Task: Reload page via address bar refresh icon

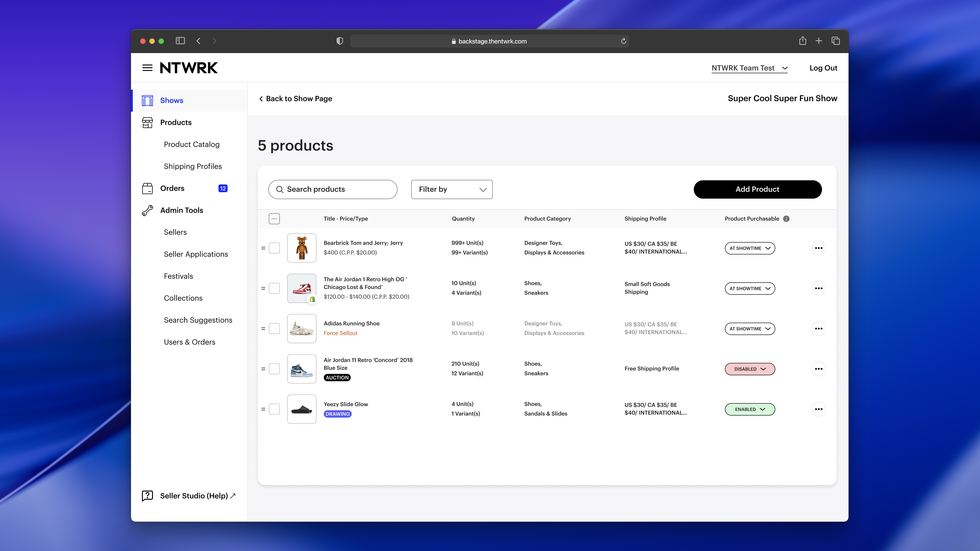Action: click(x=623, y=41)
